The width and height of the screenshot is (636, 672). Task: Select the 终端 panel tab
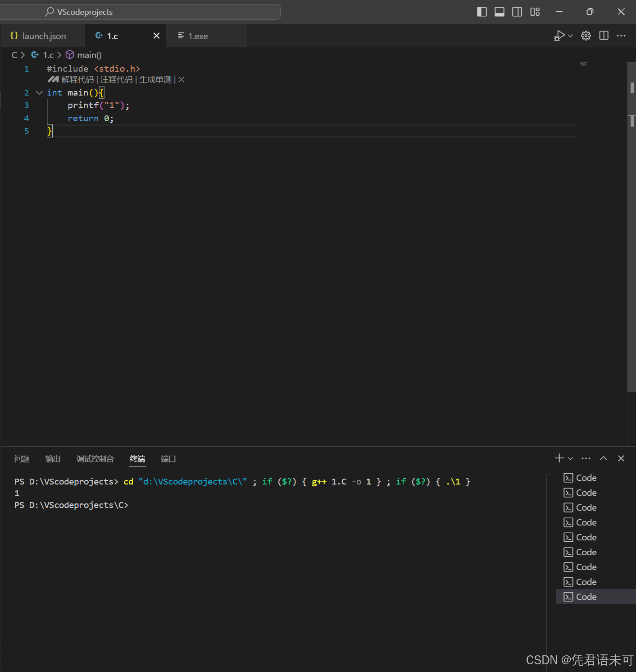click(x=137, y=459)
